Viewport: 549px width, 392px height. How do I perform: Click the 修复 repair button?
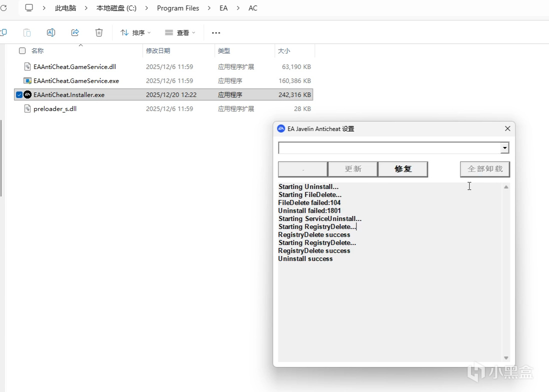click(403, 169)
